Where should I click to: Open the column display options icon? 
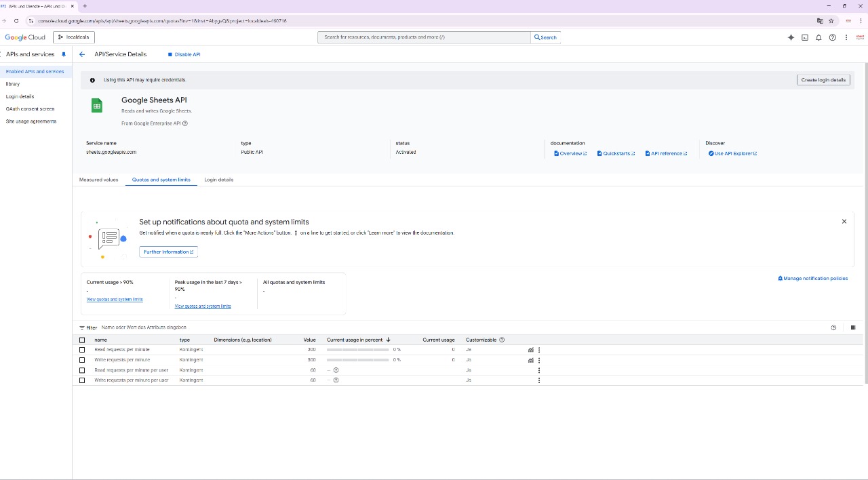tap(853, 327)
